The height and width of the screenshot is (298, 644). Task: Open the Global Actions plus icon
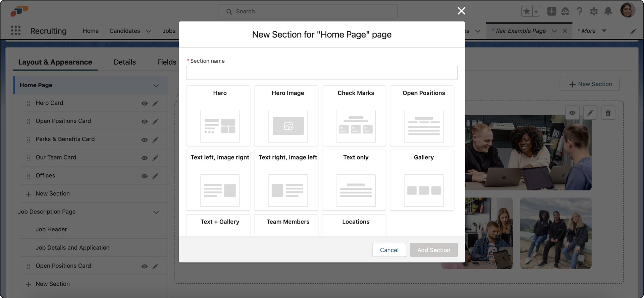pyautogui.click(x=551, y=11)
